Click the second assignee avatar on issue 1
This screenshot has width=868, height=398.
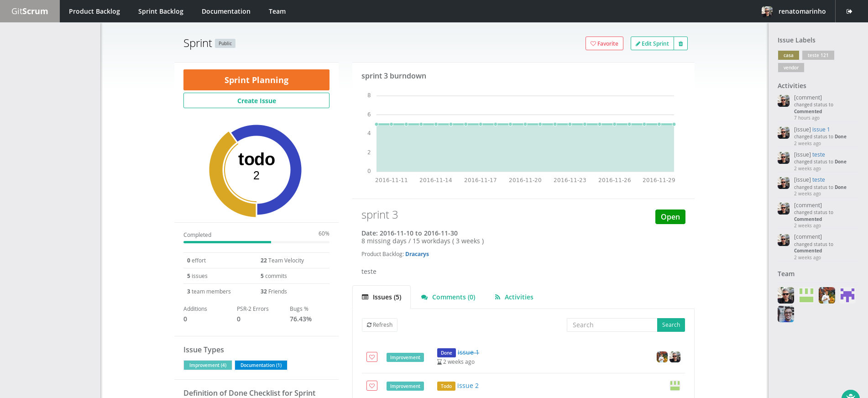[675, 357]
